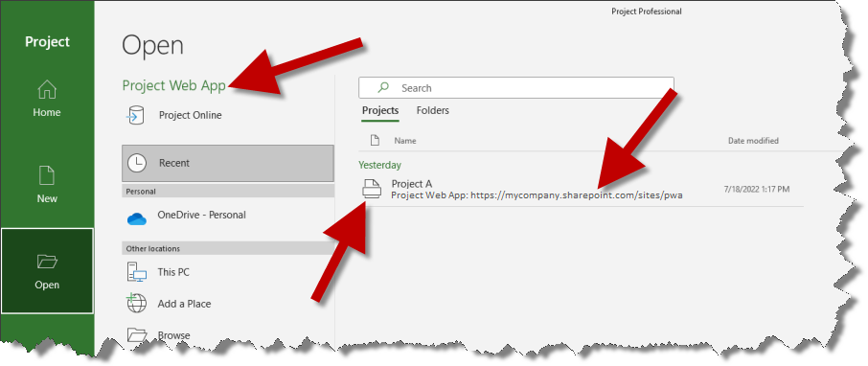
Task: Sort by Date modified column header
Action: click(753, 141)
